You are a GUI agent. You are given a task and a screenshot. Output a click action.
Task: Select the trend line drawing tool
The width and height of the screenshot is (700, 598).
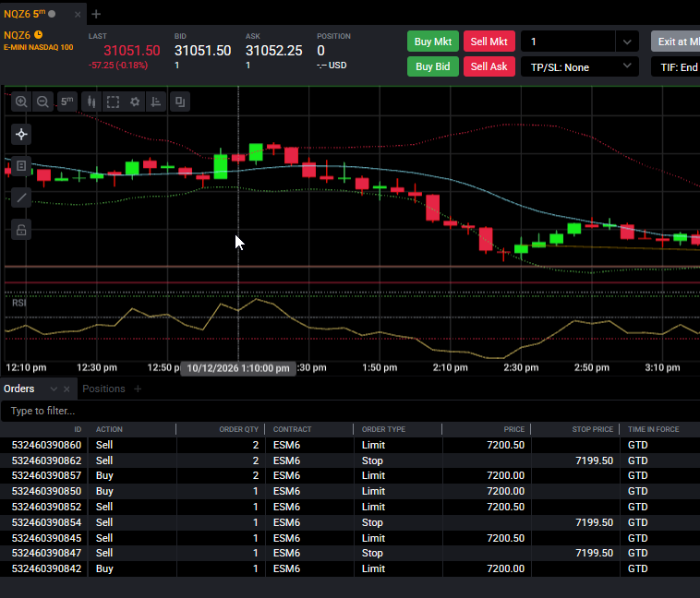21,197
